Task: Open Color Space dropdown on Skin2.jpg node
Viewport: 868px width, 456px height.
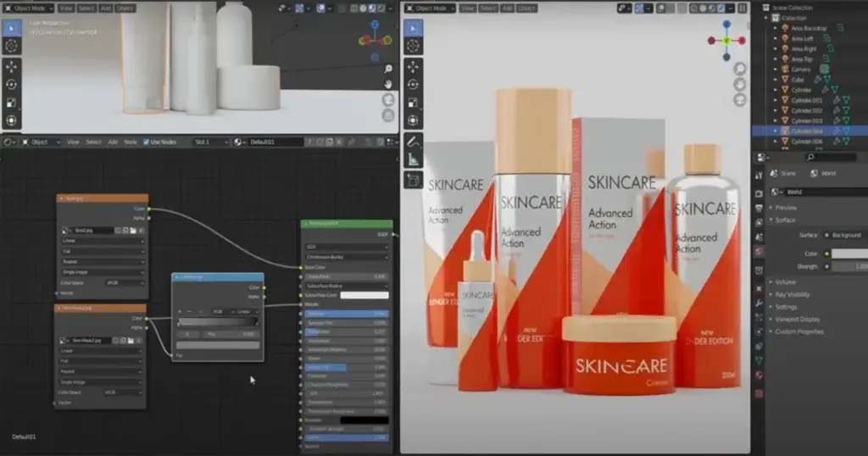Action: (124, 283)
